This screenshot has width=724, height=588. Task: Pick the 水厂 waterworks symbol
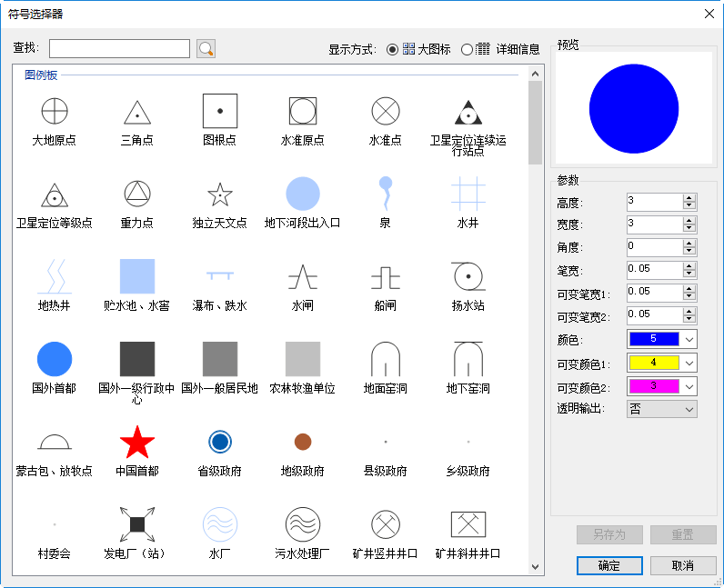click(x=220, y=524)
